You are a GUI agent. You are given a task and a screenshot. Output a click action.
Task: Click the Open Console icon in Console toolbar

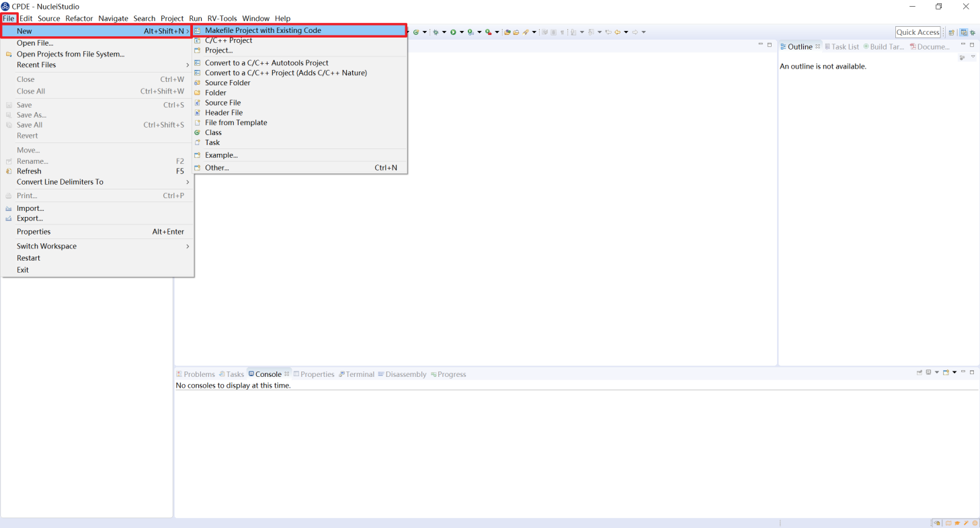tap(946, 372)
